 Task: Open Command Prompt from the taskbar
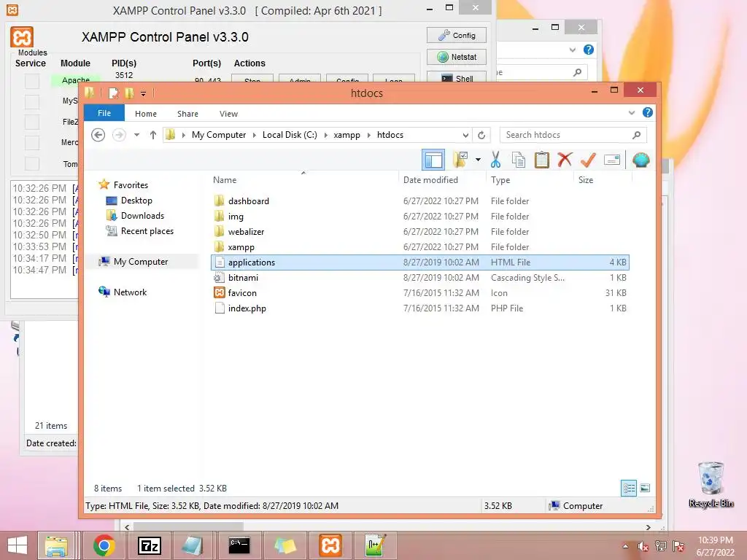(x=239, y=545)
